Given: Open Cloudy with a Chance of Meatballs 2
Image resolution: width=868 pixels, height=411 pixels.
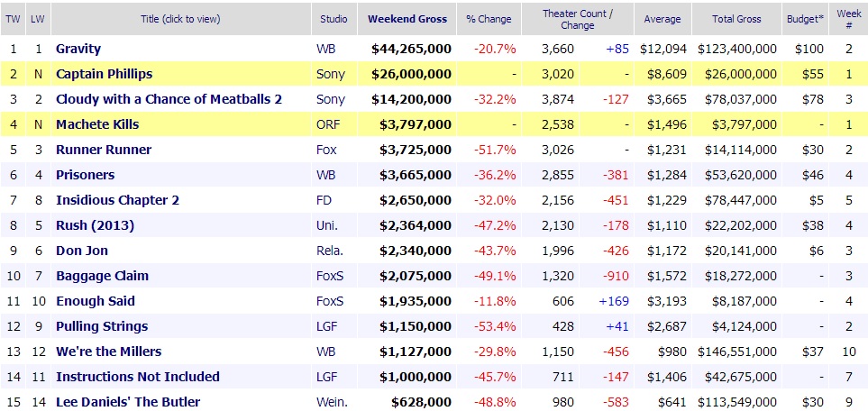Looking at the screenshot, I should click(169, 99).
